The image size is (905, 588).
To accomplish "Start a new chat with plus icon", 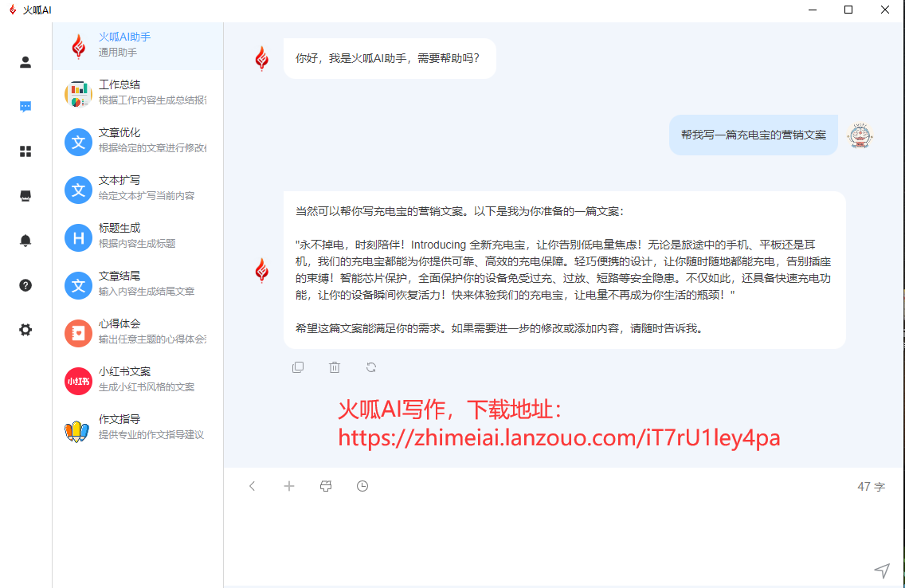I will click(x=289, y=486).
